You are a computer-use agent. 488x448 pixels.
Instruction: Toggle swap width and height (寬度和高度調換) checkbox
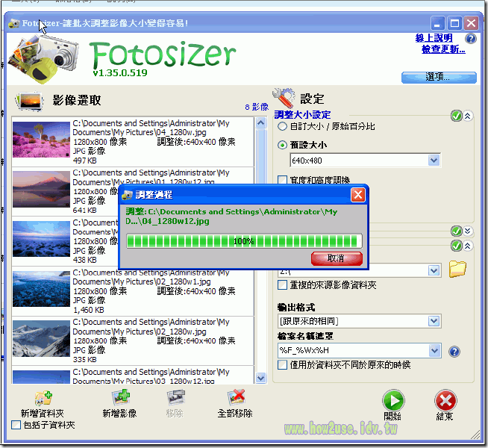(282, 180)
